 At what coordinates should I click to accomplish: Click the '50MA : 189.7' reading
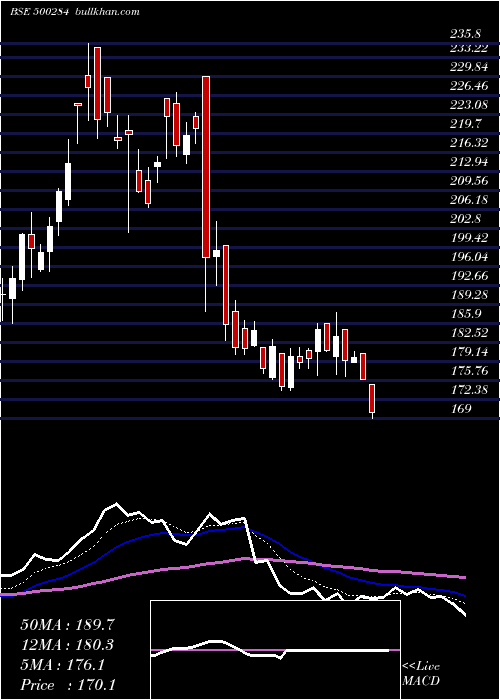pyautogui.click(x=67, y=625)
